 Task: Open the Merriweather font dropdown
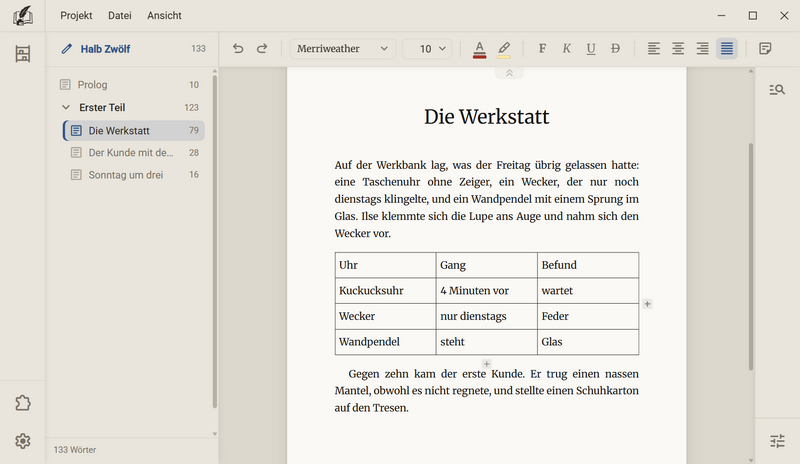(x=342, y=48)
